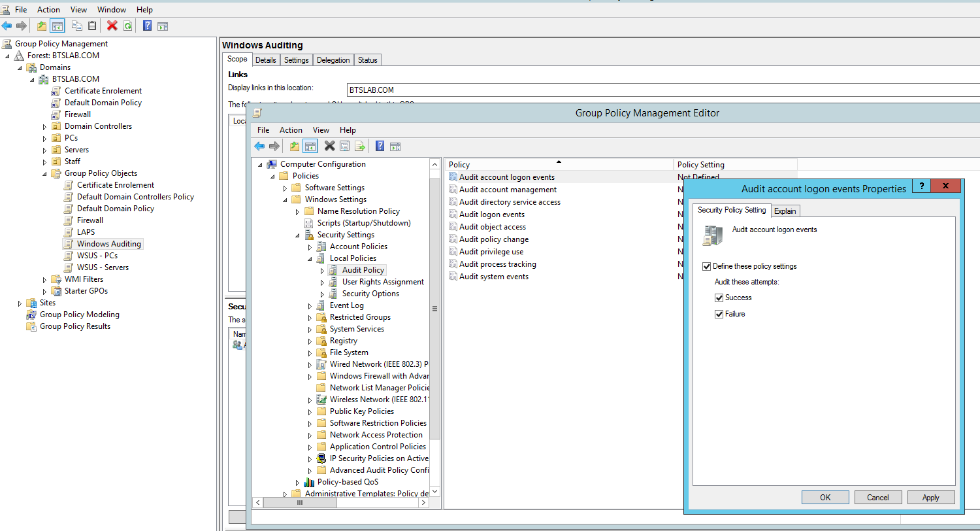Image resolution: width=980 pixels, height=531 pixels.
Task: Click Properties icon in Policy Editor toolbar
Action: pos(345,146)
